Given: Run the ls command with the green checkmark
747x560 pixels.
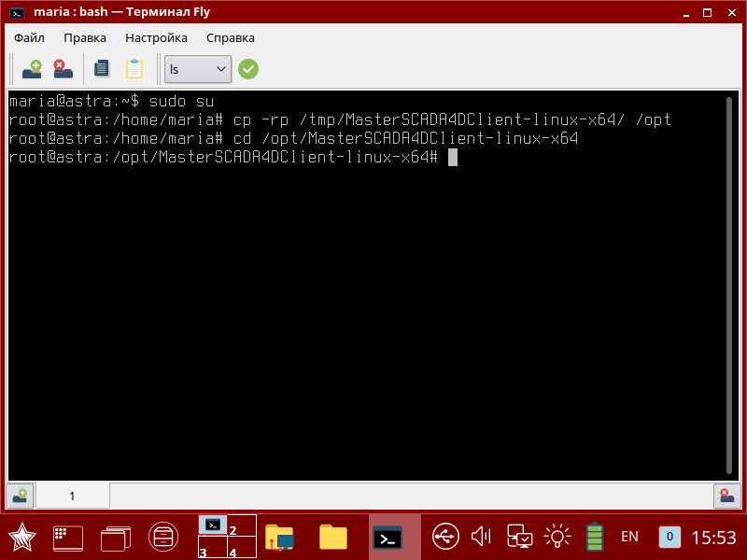Looking at the screenshot, I should click(247, 68).
